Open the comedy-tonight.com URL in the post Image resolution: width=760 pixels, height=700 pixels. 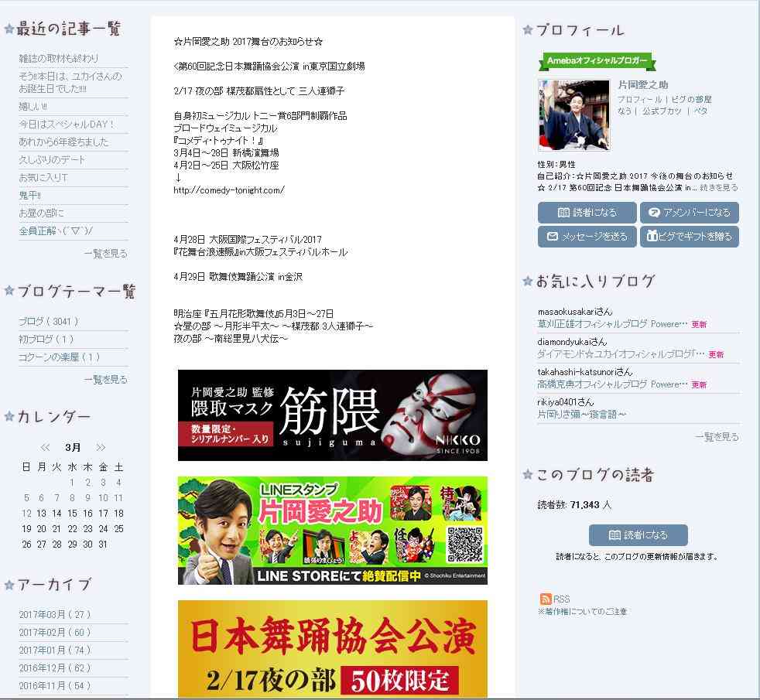point(229,190)
